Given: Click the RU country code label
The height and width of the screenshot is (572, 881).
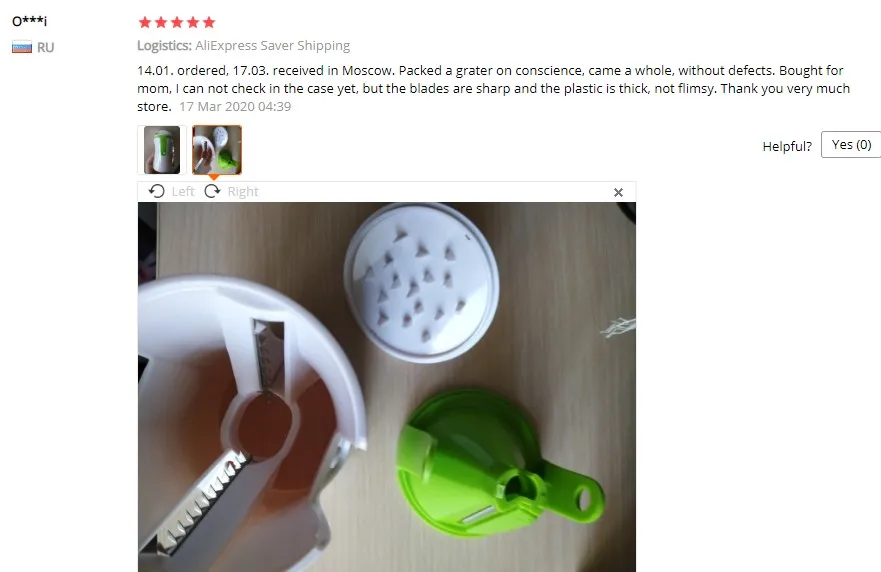Looking at the screenshot, I should click(46, 48).
